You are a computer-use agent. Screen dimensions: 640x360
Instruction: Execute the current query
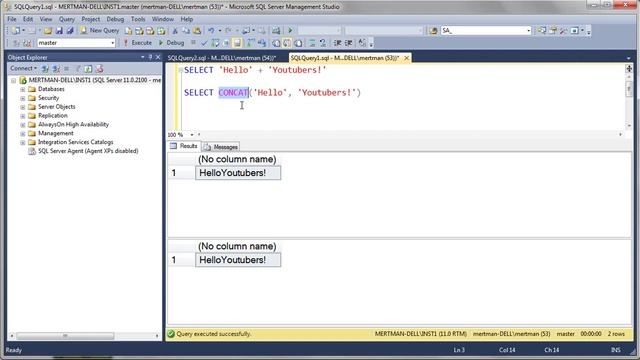point(138,43)
